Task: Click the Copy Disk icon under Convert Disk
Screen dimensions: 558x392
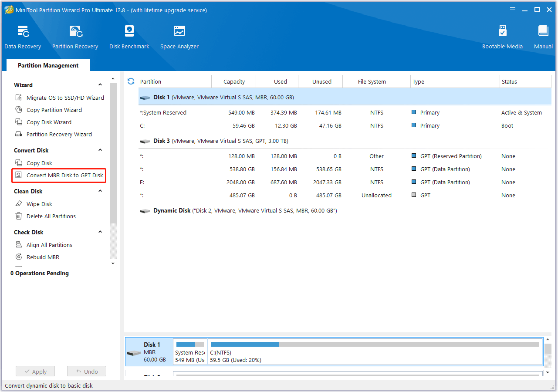Action: click(19, 163)
